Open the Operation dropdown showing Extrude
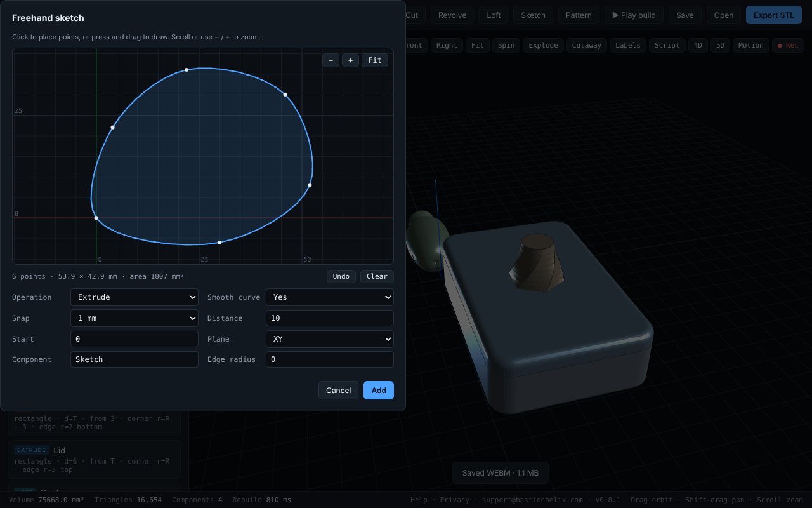The height and width of the screenshot is (508, 812). 134,297
